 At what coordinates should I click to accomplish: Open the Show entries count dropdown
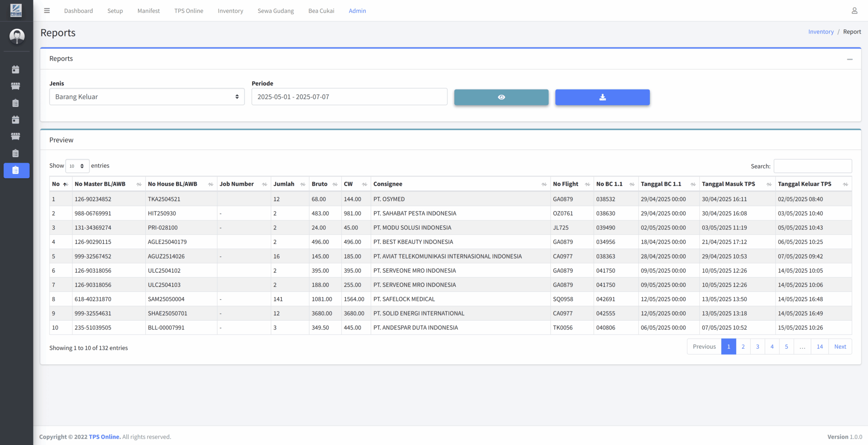[x=77, y=166]
